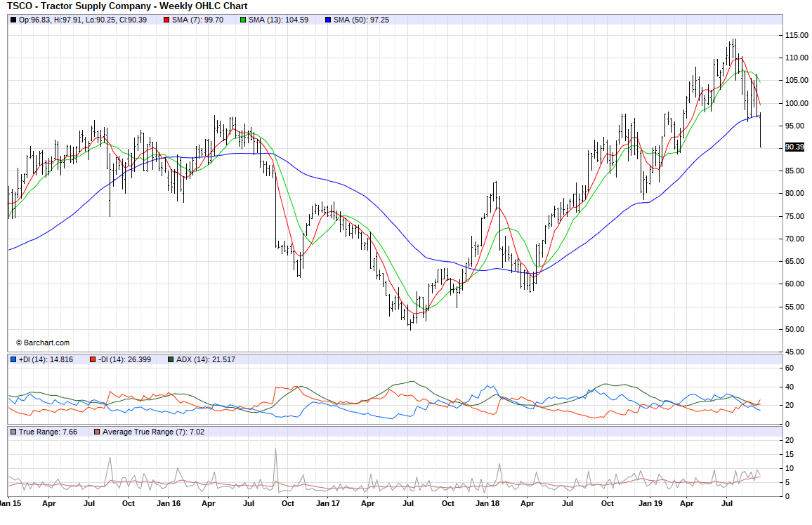Click the Jan 16 date axis label

(169, 503)
